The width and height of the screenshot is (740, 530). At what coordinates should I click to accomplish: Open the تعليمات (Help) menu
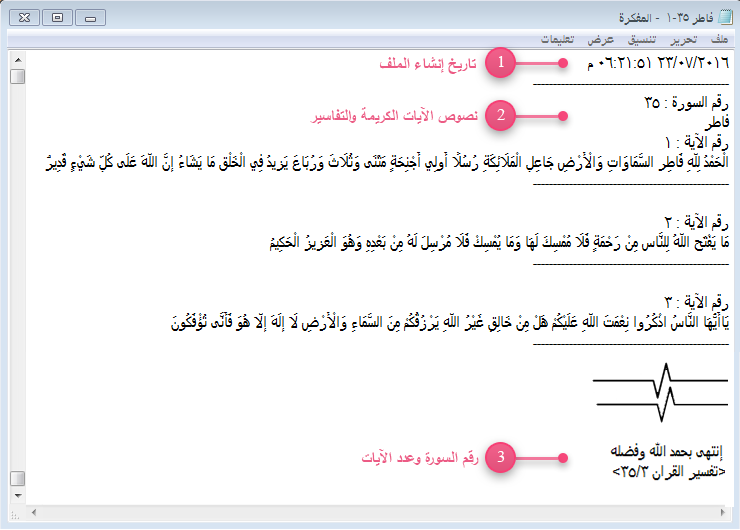(x=558, y=39)
